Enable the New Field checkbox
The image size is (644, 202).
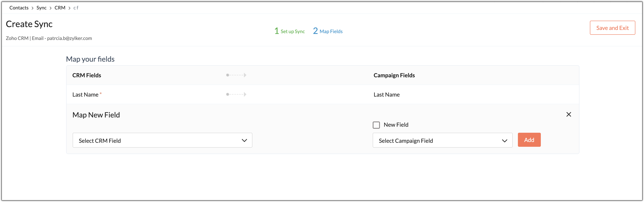point(376,125)
